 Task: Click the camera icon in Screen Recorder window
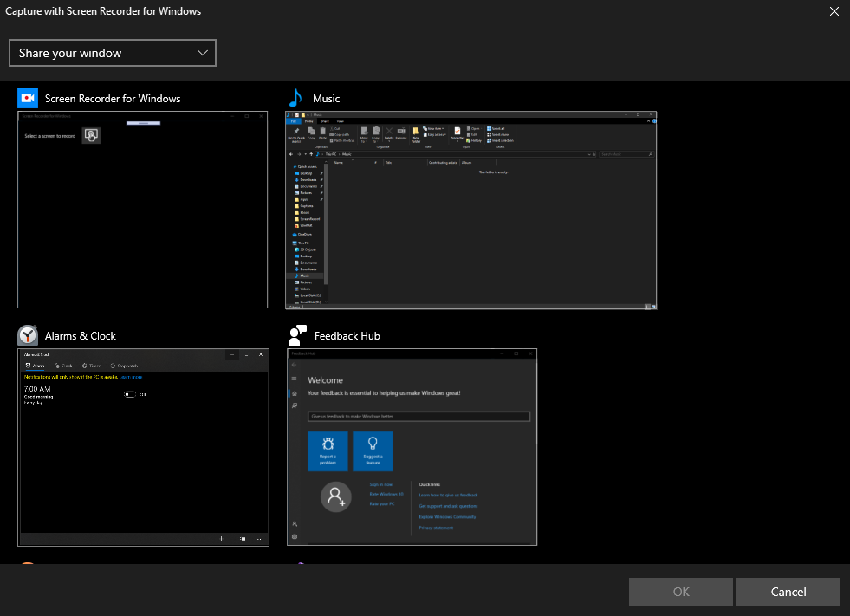pyautogui.click(x=91, y=135)
